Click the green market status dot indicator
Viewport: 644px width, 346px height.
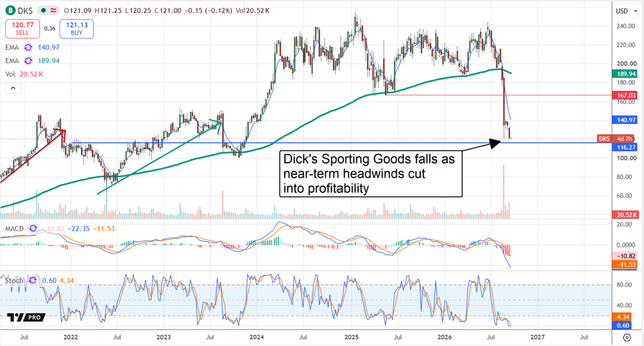(x=42, y=10)
